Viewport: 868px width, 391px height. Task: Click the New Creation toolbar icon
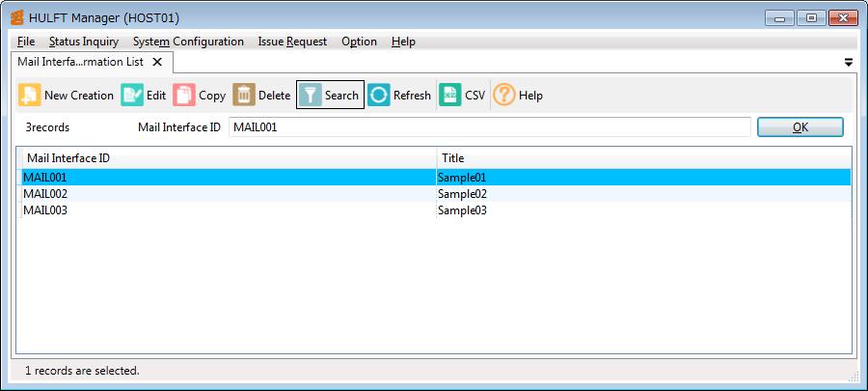[x=30, y=95]
